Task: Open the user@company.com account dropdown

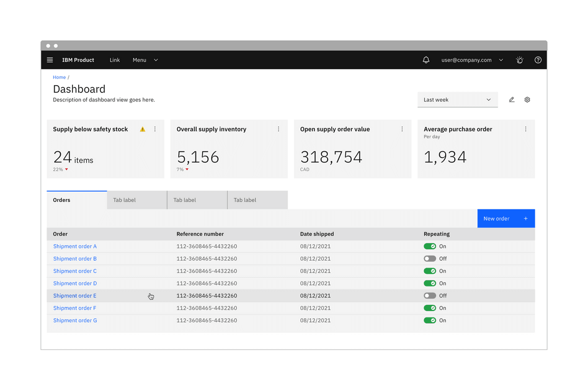Action: click(472, 60)
